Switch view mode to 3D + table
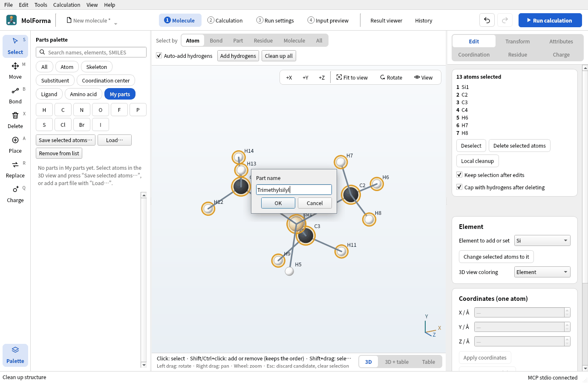This screenshot has height=383, width=588. (x=397, y=362)
